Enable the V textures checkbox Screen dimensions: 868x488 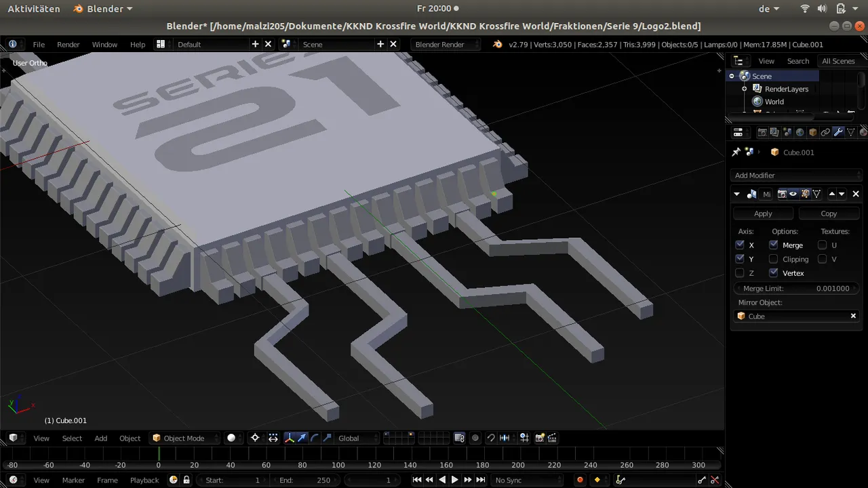pos(823,259)
